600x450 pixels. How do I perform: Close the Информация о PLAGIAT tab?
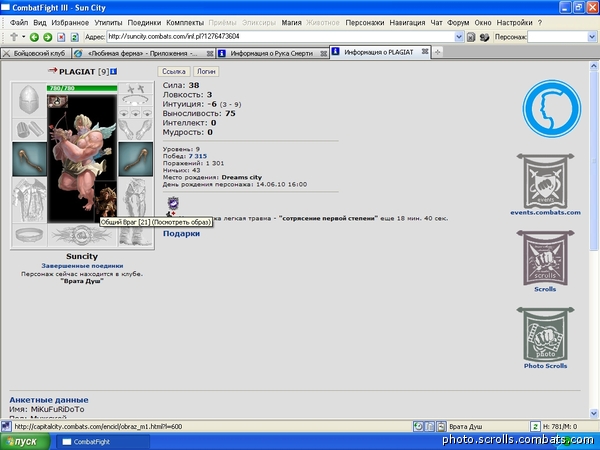425,52
